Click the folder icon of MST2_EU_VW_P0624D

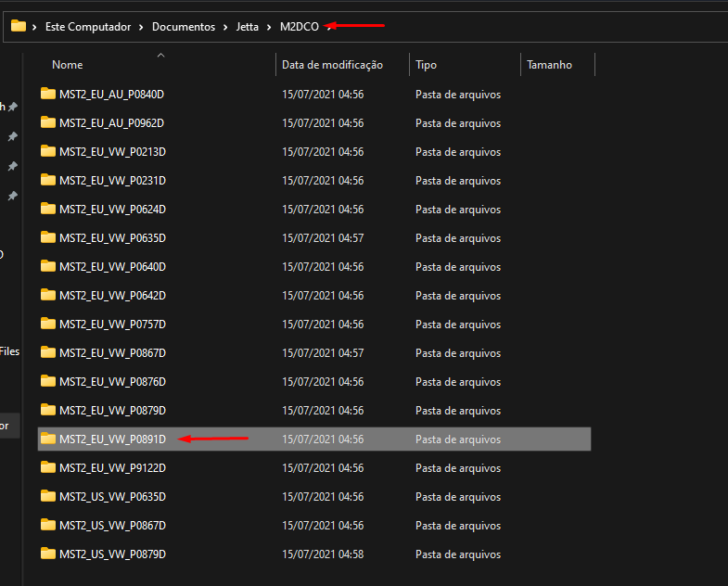pos(48,209)
